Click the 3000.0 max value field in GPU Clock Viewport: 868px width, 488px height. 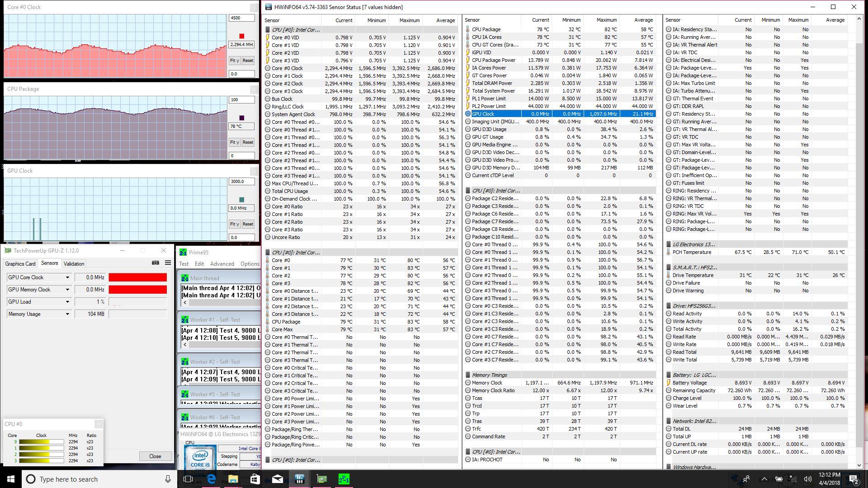pyautogui.click(x=242, y=182)
